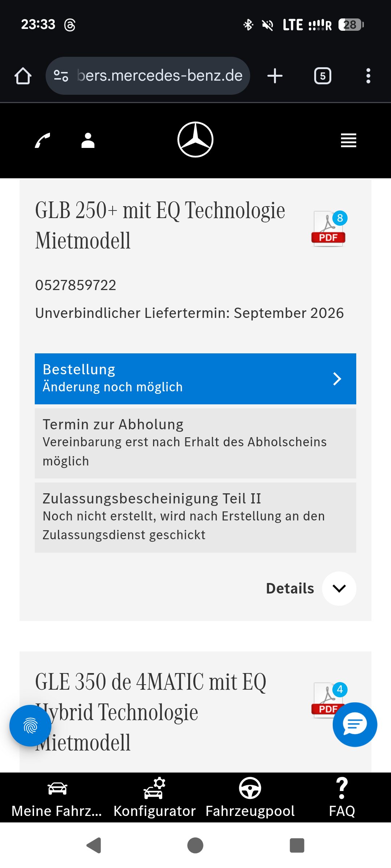The height and width of the screenshot is (868, 391).
Task: Open the hamburger menu in header
Action: point(348,140)
